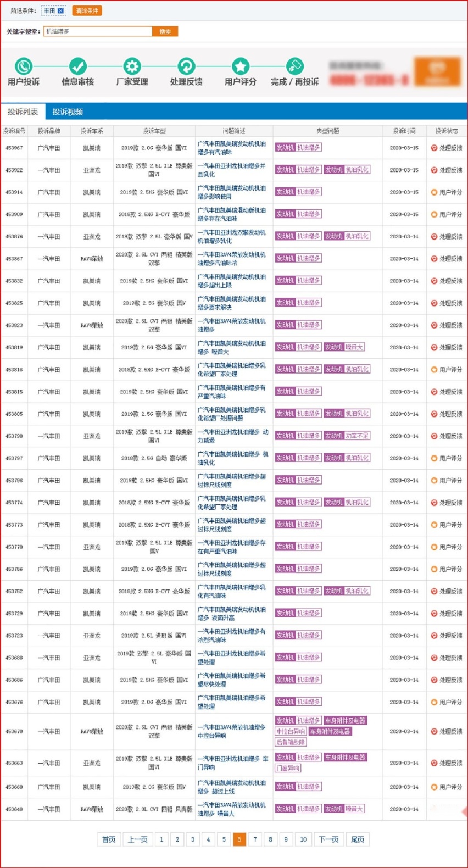468x868 pixels.
Task: Go to page 7 in pagination
Action: (x=255, y=839)
